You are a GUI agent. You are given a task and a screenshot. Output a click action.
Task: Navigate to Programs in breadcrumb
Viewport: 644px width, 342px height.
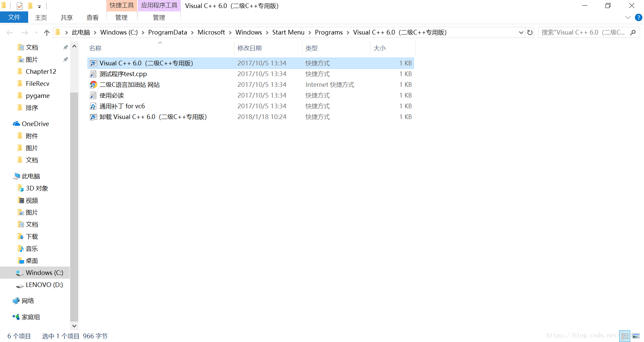[x=329, y=33]
